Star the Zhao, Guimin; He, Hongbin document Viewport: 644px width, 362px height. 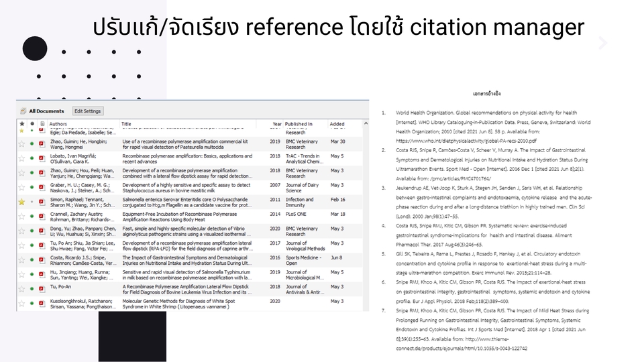pyautogui.click(x=21, y=143)
